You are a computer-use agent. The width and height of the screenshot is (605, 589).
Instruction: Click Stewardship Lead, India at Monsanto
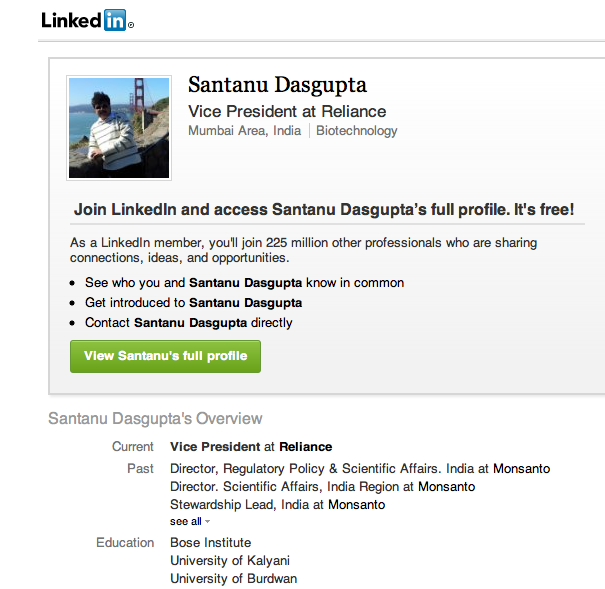[x=277, y=505]
